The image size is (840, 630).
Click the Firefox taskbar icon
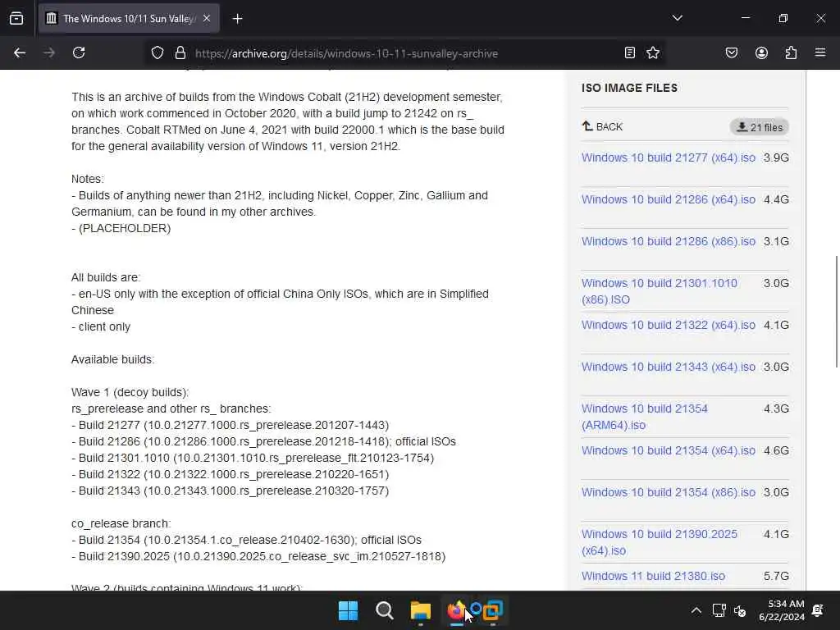[x=456, y=610]
